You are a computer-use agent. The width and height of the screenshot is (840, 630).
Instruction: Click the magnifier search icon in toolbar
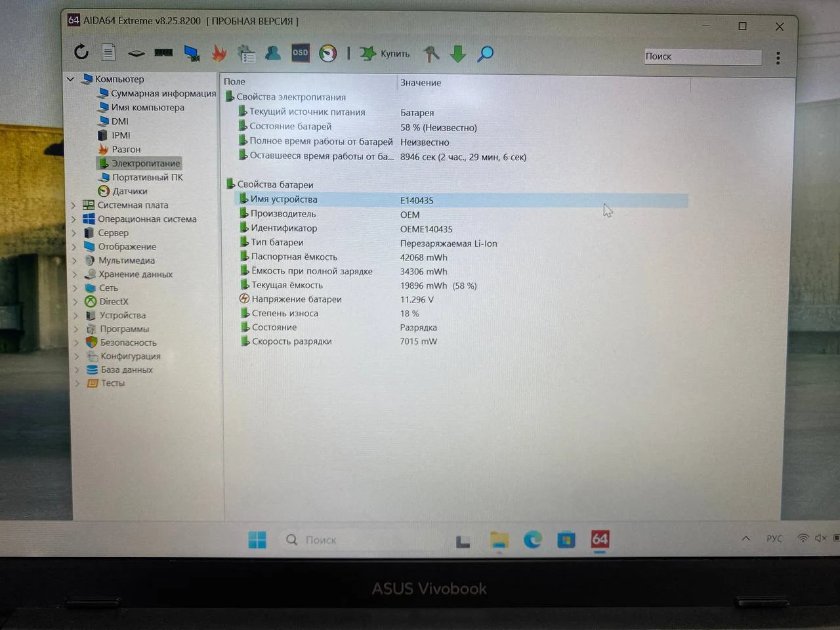pyautogui.click(x=486, y=54)
